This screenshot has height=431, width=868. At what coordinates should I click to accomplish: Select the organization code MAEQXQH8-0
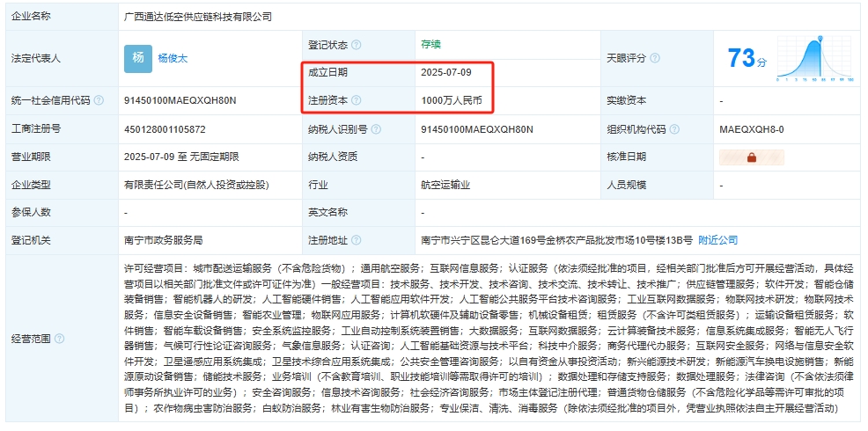click(752, 129)
